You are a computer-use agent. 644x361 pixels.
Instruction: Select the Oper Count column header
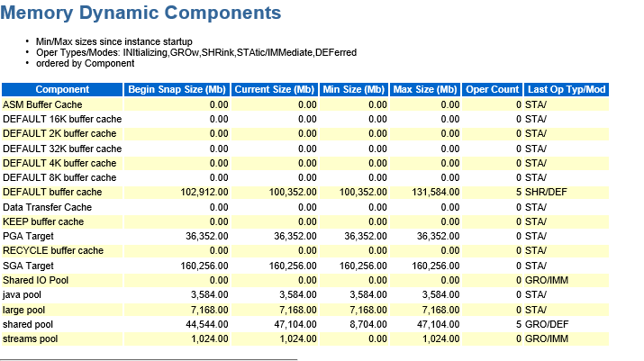[492, 90]
